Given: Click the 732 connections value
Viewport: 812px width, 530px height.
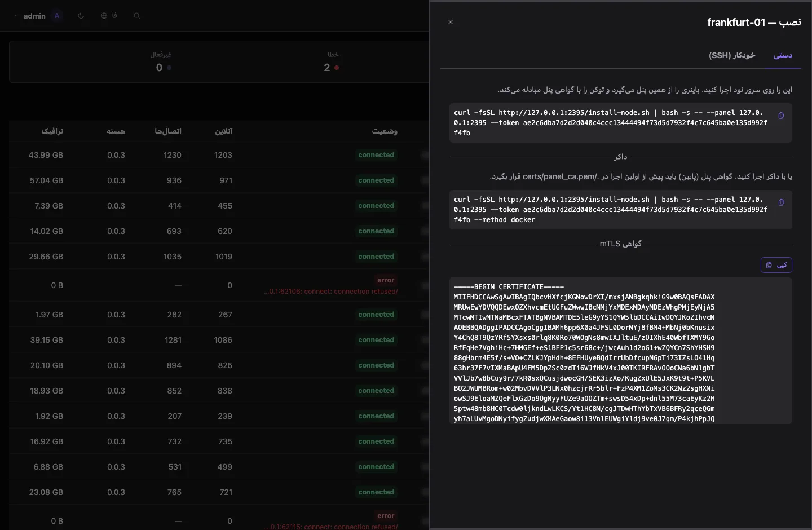Looking at the screenshot, I should click(x=174, y=441).
